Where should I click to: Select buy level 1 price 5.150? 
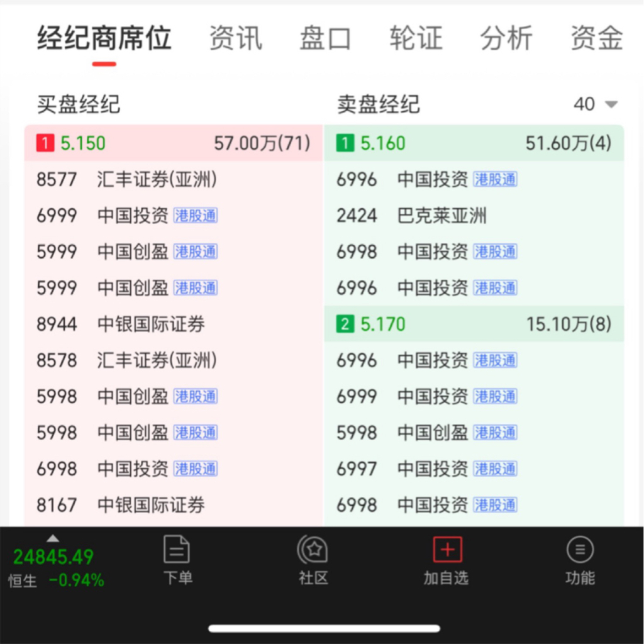pos(83,143)
